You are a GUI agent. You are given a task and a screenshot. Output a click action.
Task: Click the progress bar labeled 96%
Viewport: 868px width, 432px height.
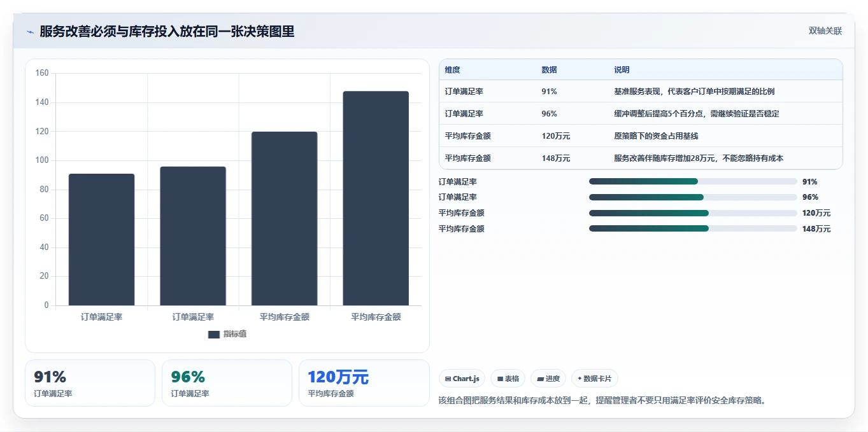[x=693, y=197]
